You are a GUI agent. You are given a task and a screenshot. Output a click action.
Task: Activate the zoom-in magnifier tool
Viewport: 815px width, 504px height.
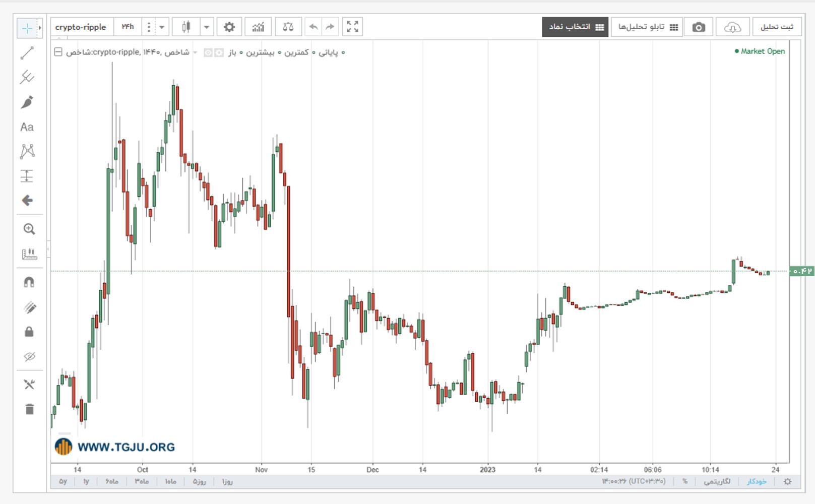pos(29,229)
